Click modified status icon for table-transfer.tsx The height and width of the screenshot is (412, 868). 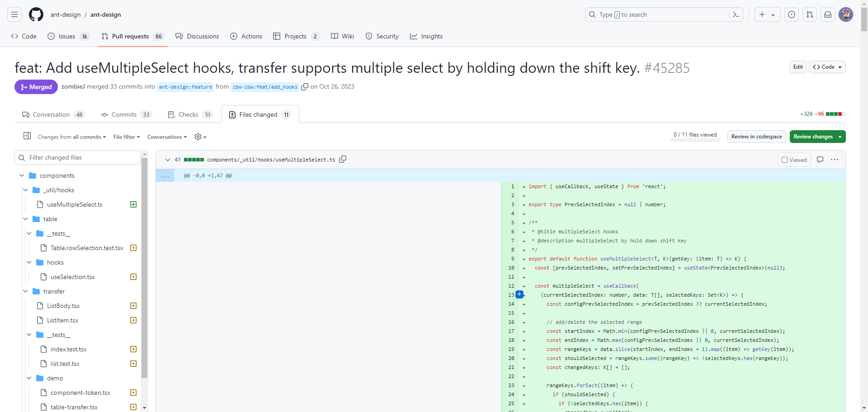(x=133, y=407)
